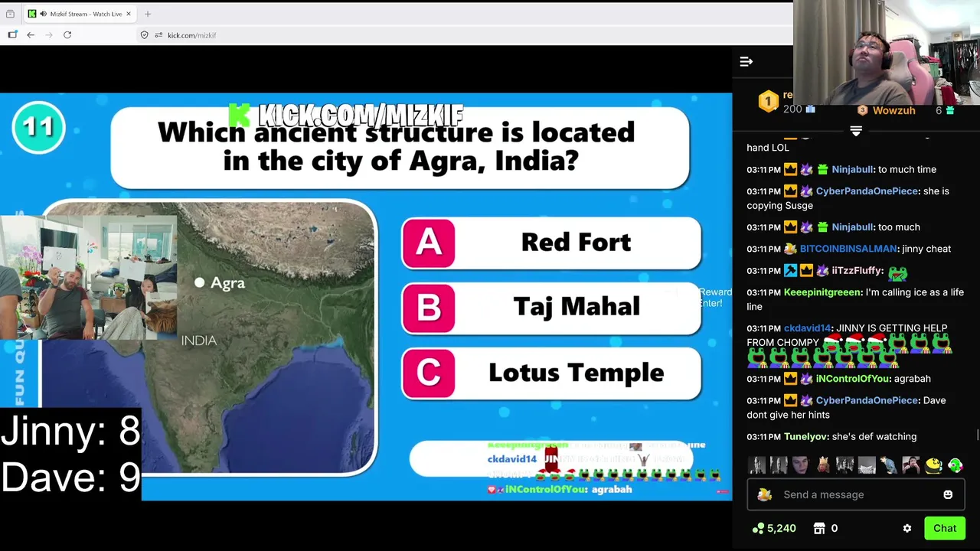
Task: Click the sidebar workspace icon
Action: pyautogui.click(x=12, y=35)
